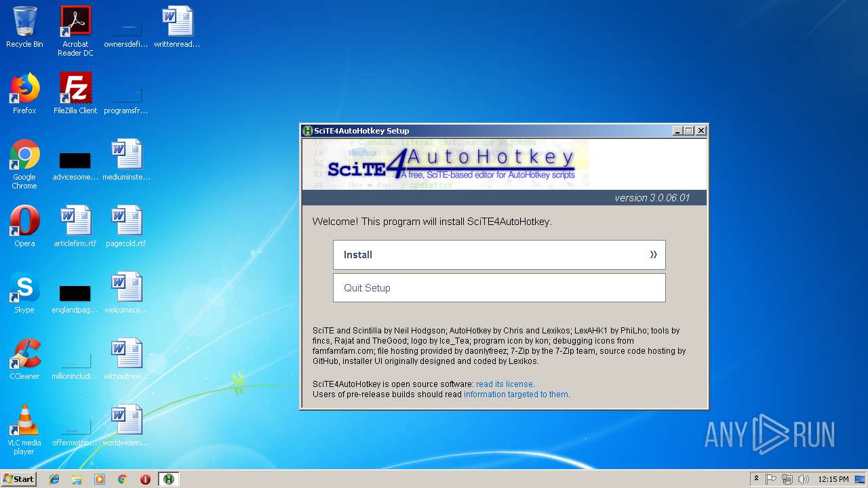Image resolution: width=868 pixels, height=488 pixels.
Task: Minimize the SciTE4AutoHotkey Setup window
Action: click(677, 131)
